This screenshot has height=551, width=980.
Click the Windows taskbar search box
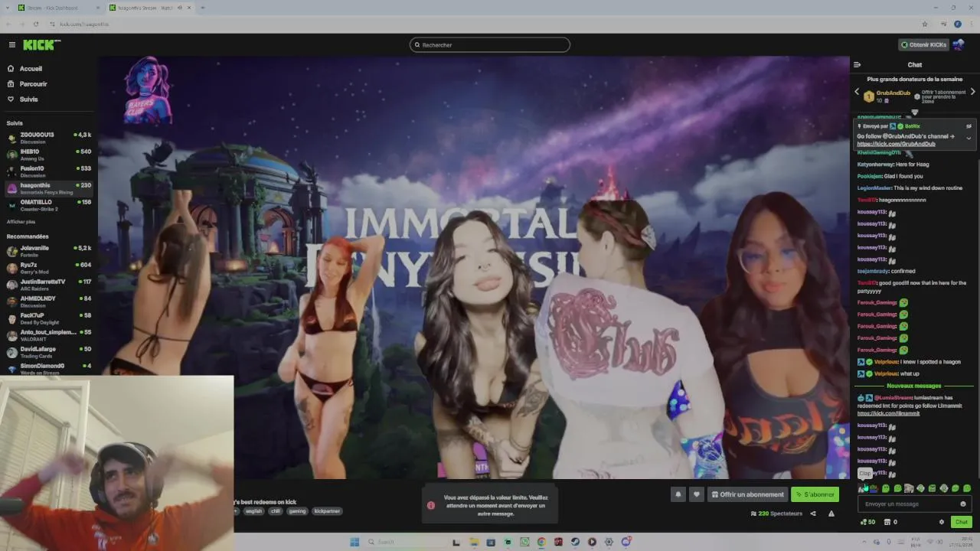(404, 542)
